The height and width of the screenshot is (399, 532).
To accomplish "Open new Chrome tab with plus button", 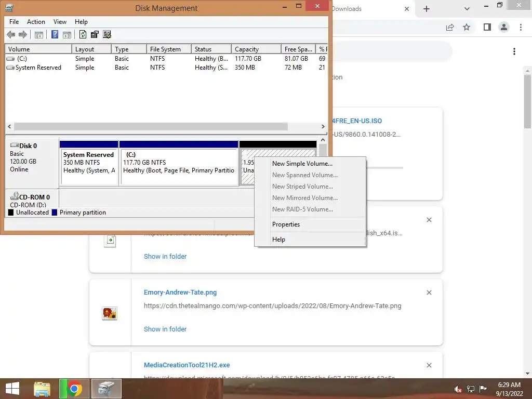I will [x=427, y=9].
